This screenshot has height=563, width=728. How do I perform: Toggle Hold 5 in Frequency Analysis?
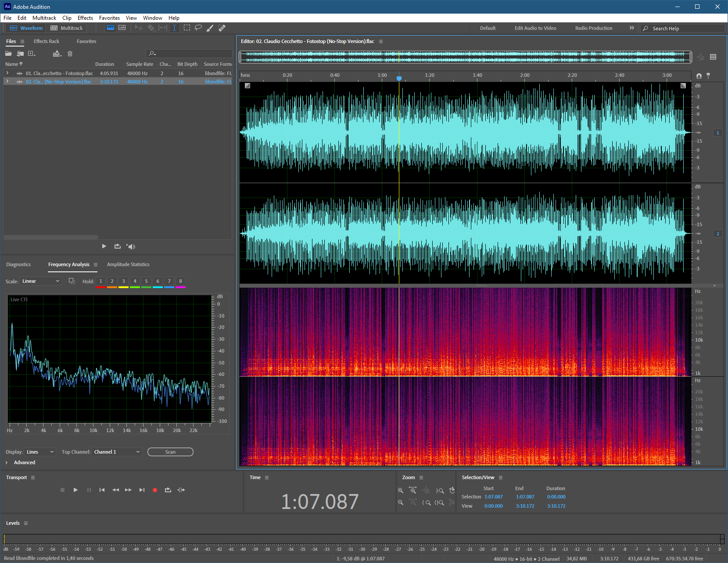(146, 281)
